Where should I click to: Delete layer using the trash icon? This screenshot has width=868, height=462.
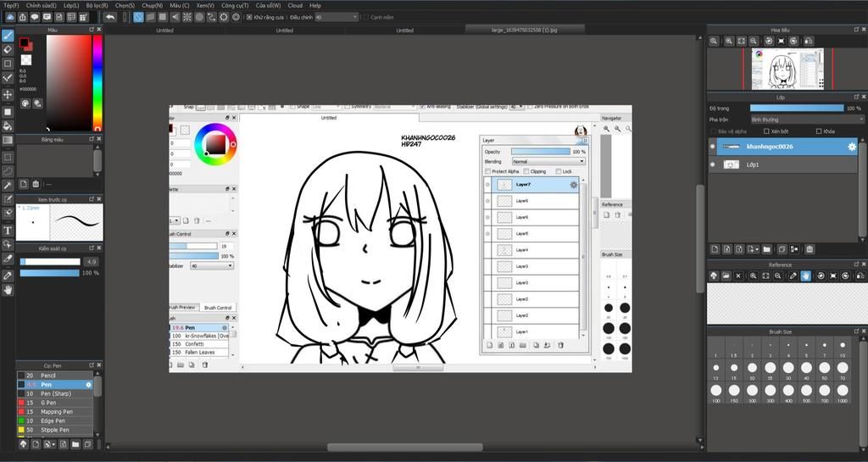coord(810,249)
